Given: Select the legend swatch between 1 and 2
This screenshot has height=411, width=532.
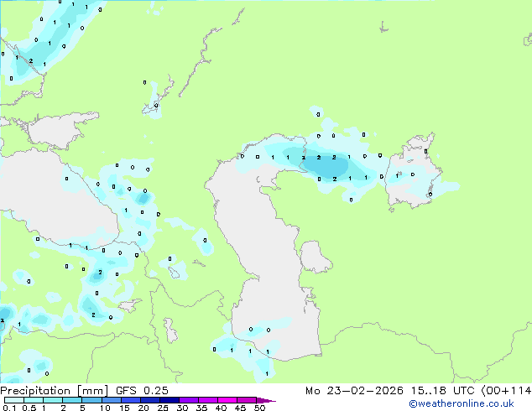Looking at the screenshot, I should click(53, 400).
